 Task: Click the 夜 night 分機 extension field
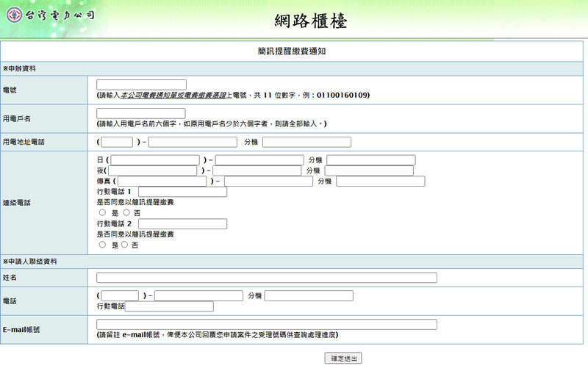(369, 170)
